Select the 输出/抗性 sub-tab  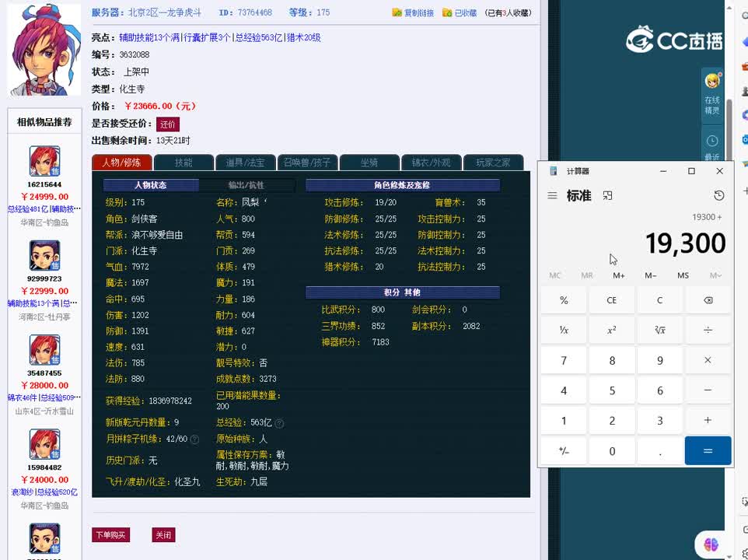pyautogui.click(x=246, y=185)
